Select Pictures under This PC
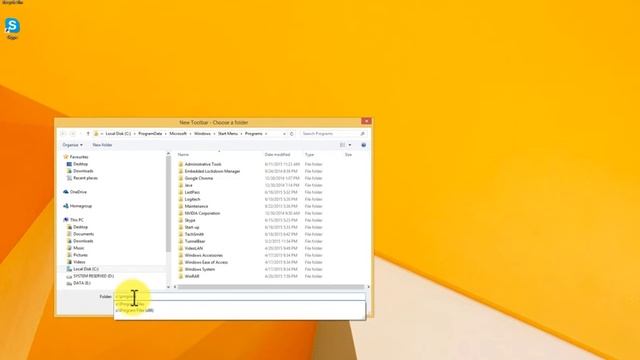Viewport: 640px width, 360px height. (x=80, y=255)
